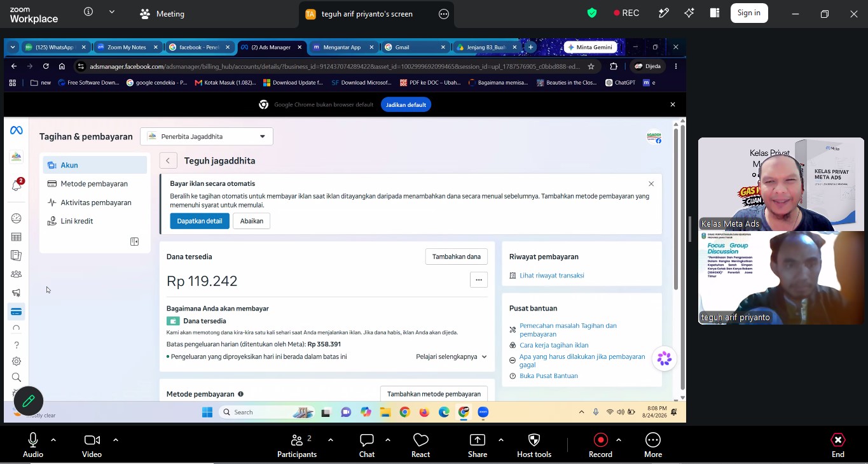Open campaigns table icon in sidebar
The image size is (868, 464).
click(17, 237)
